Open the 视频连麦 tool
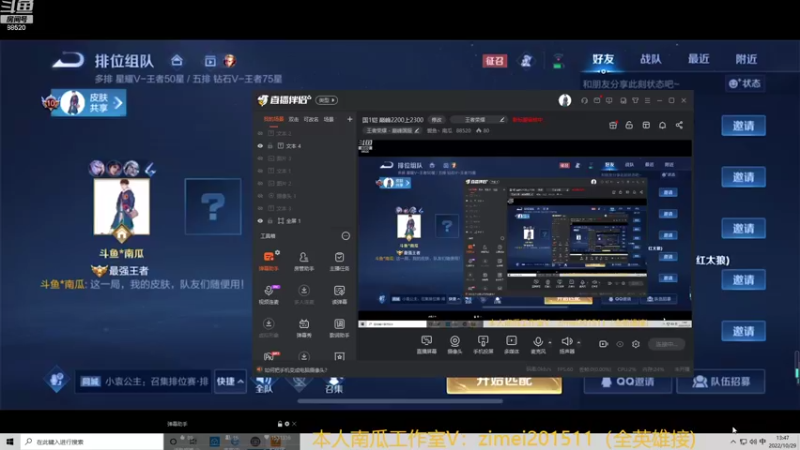 pos(269,294)
